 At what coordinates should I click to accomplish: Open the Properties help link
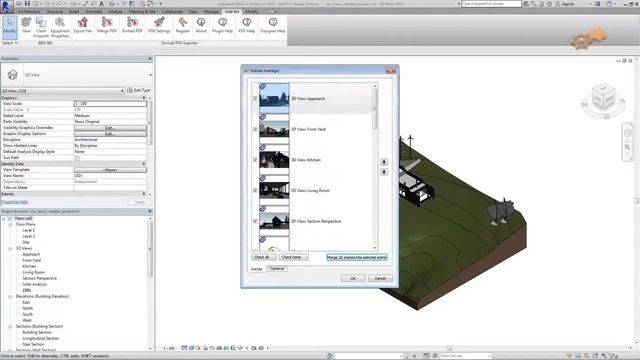pos(14,202)
